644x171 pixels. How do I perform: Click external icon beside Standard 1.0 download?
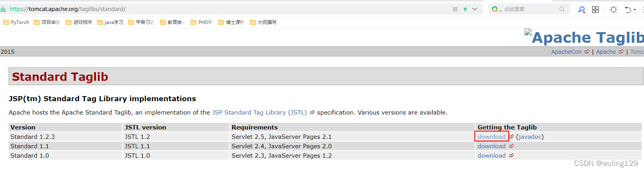point(512,155)
